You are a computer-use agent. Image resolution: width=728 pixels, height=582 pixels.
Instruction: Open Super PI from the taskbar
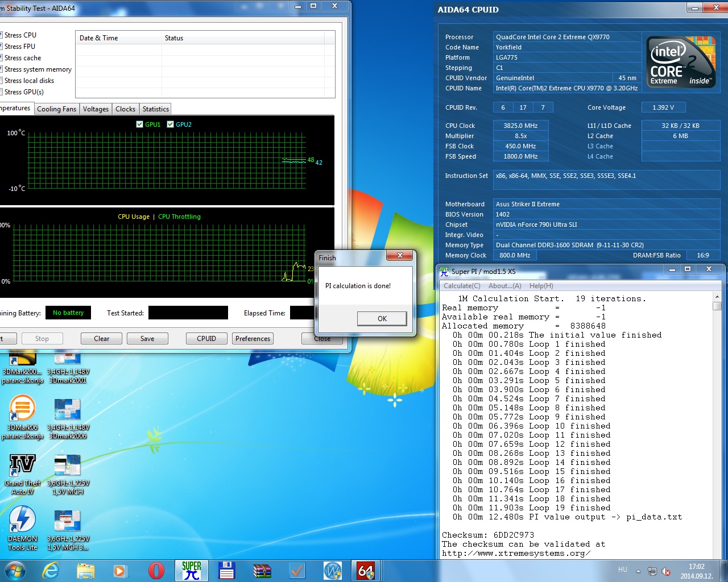coord(192,570)
